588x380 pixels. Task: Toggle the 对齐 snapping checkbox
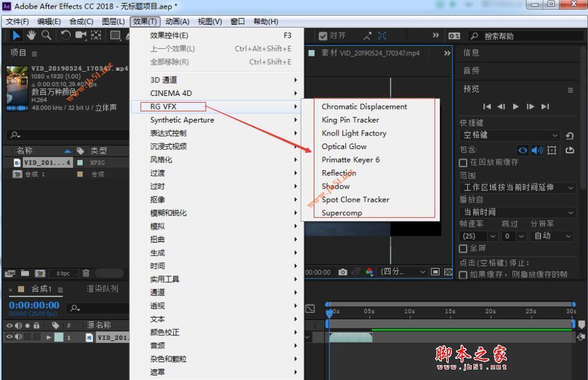point(323,36)
